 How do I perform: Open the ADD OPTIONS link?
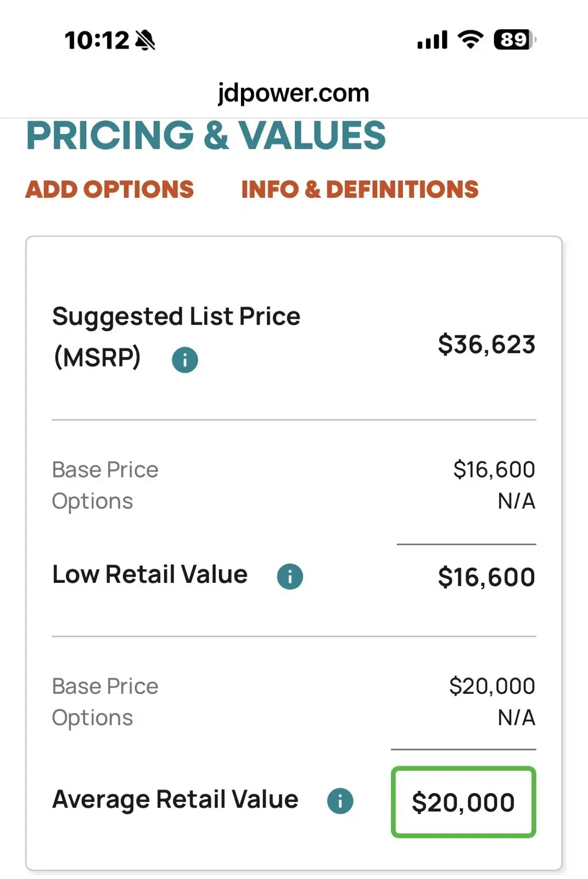click(110, 190)
